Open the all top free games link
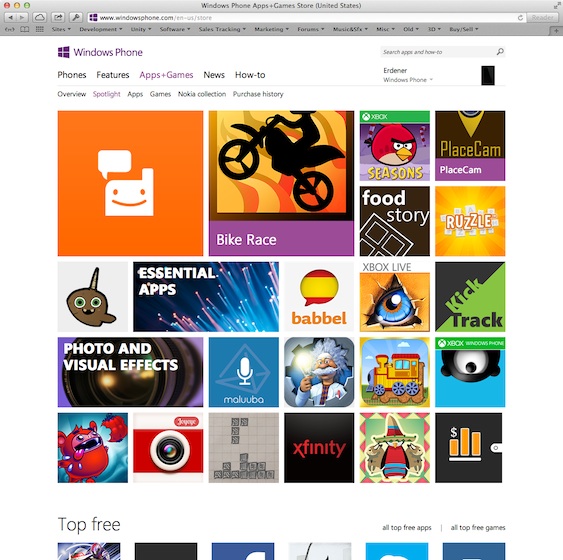Image resolution: width=563 pixels, height=560 pixels. pos(478,527)
